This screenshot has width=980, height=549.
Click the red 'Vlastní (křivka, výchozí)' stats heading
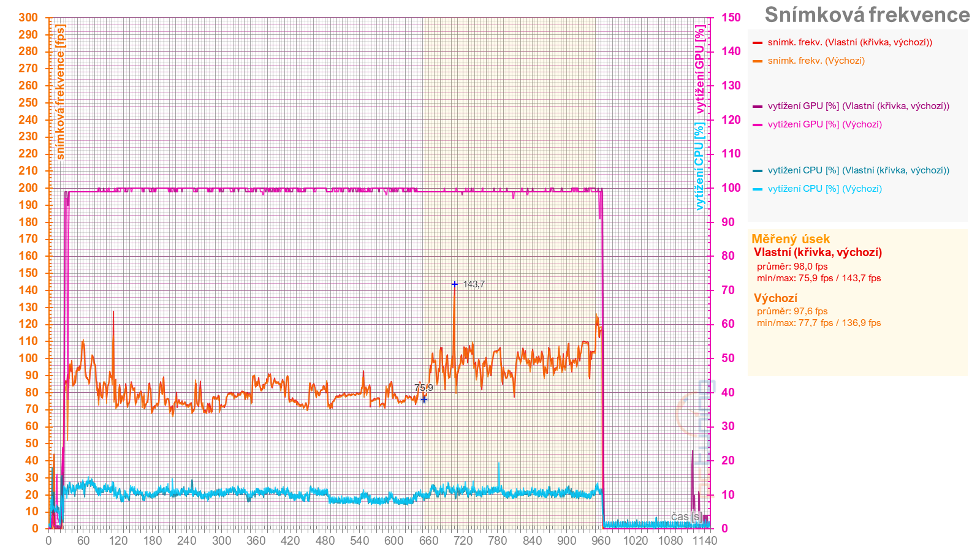pos(818,252)
